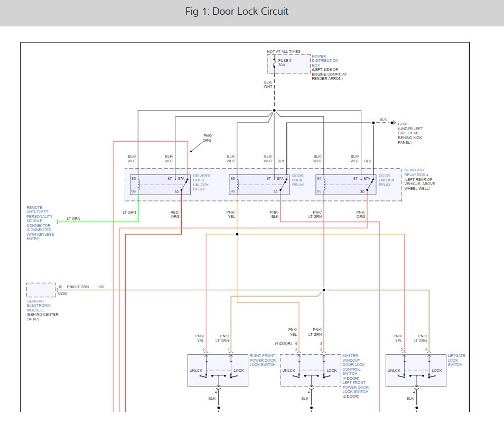Screen dimensions: 504x432
Task: Click the PNK/ORG arrow callout label
Action: (x=207, y=138)
